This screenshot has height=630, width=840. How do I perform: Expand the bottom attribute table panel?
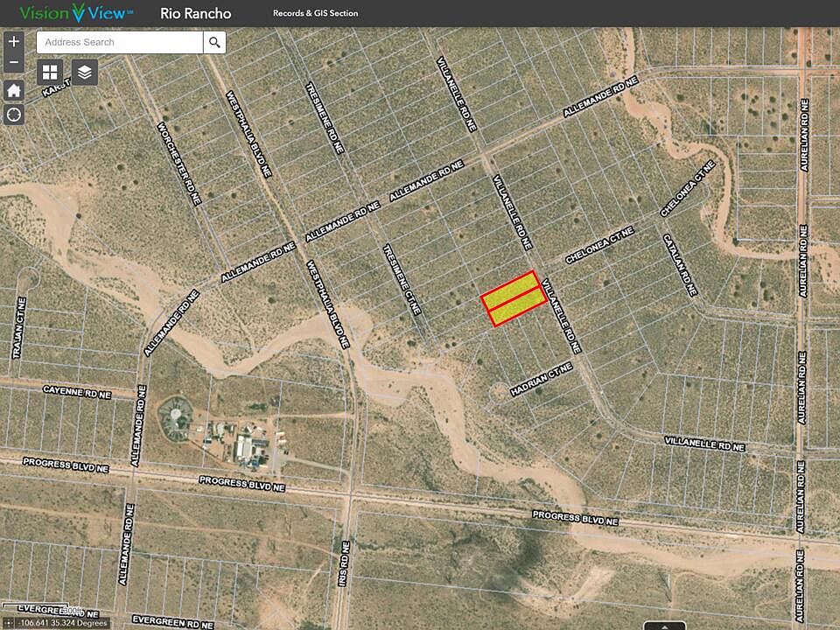[x=664, y=626]
